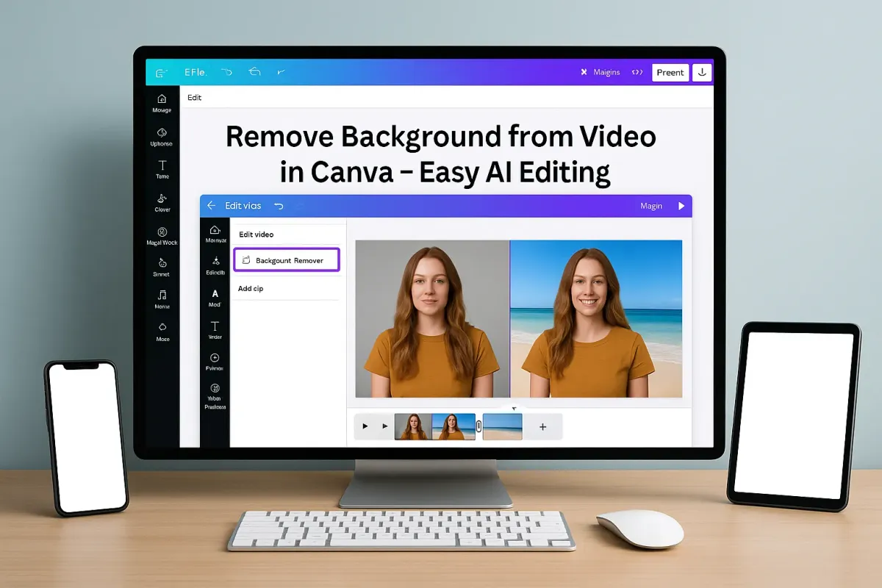Click the redo arrow in the gradient top bar
The image size is (882, 588).
[254, 72]
